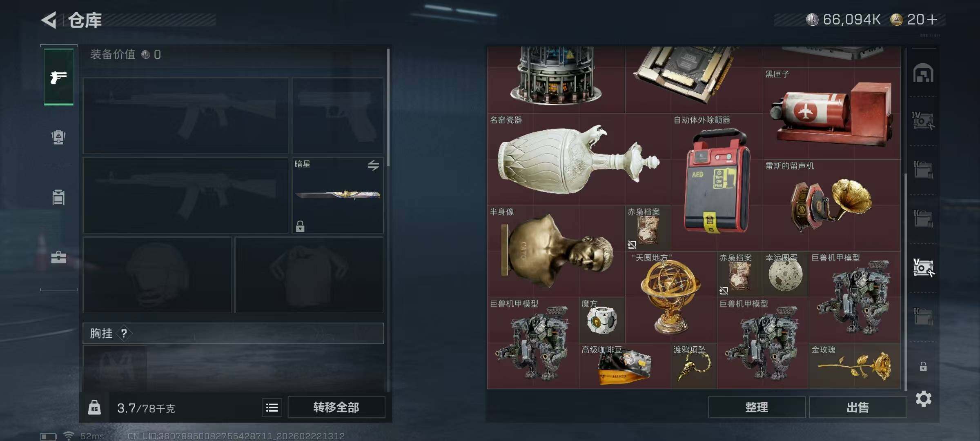
Task: Open the backpack equipment tab
Action: click(58, 137)
